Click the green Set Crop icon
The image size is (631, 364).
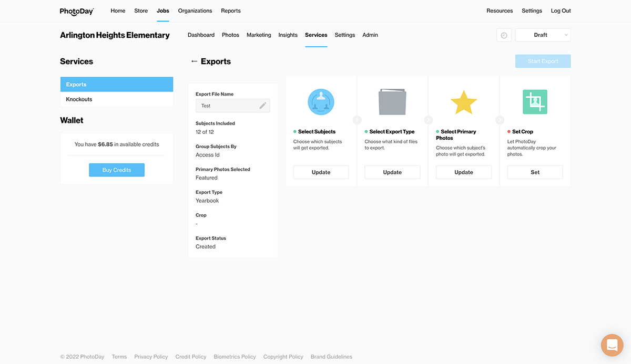click(x=535, y=102)
